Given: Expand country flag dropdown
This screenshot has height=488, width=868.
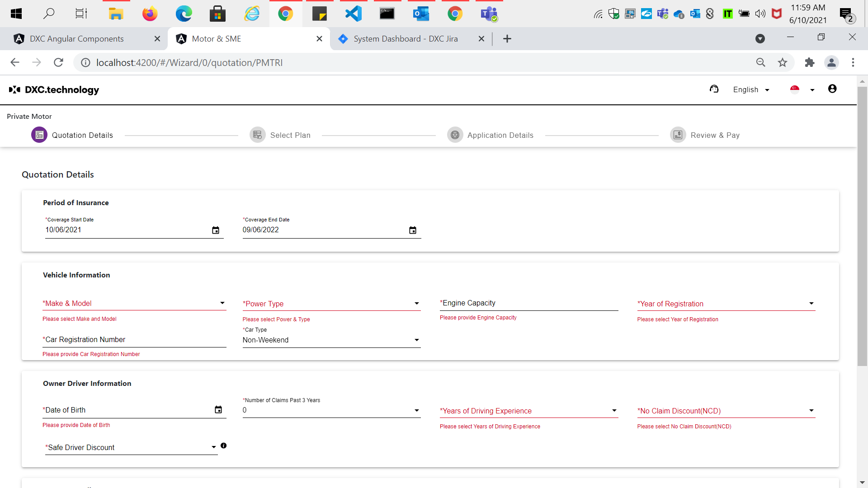Looking at the screenshot, I should 812,90.
